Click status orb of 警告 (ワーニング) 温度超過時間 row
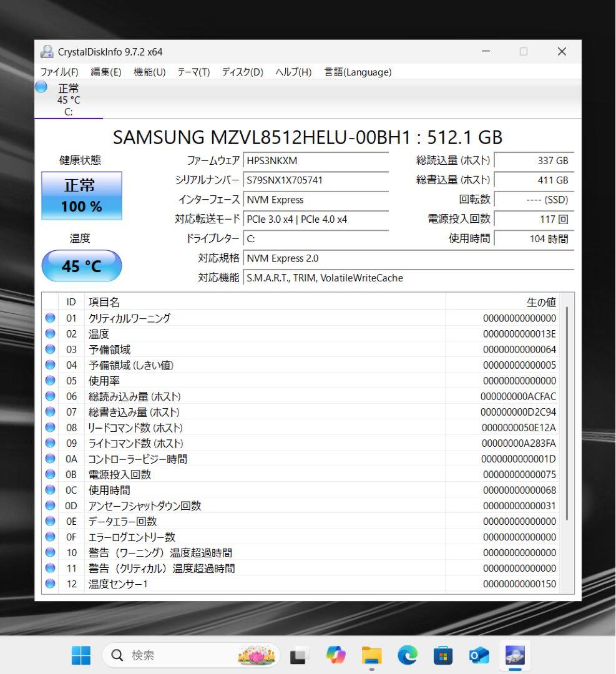This screenshot has height=674, width=616. coord(51,552)
